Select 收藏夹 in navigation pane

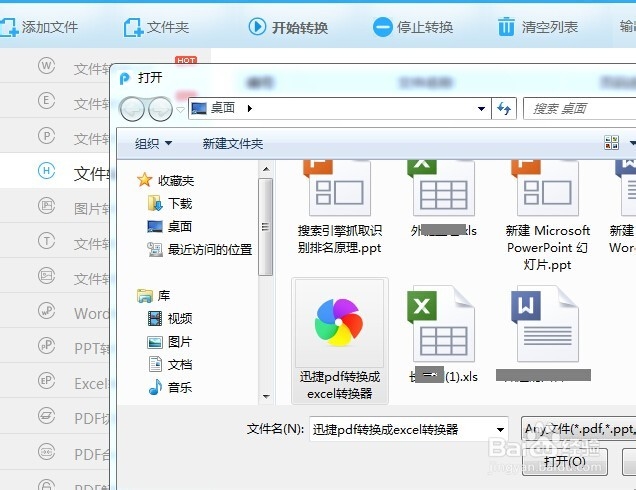pos(166,180)
